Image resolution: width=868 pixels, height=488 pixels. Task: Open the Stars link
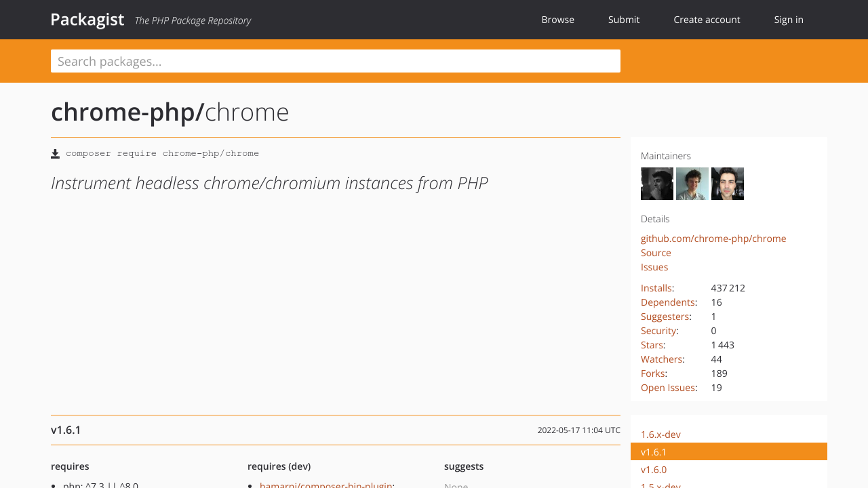pyautogui.click(x=652, y=344)
